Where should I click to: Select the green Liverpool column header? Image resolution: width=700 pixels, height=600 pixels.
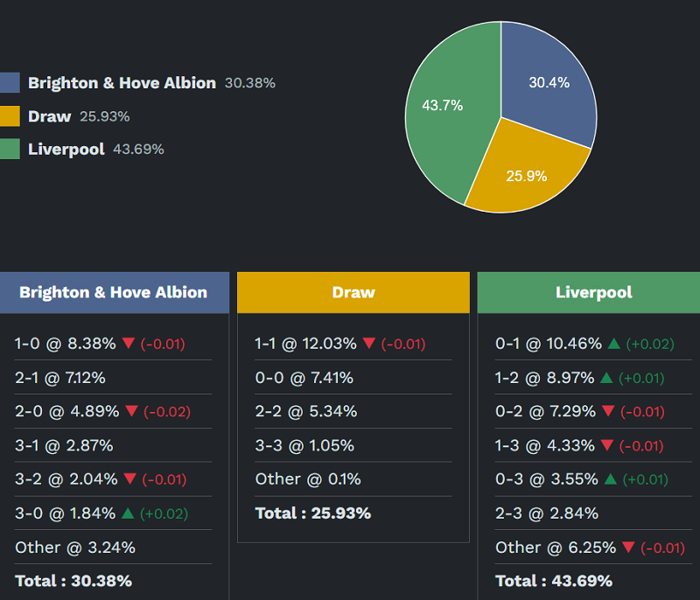[x=593, y=292]
